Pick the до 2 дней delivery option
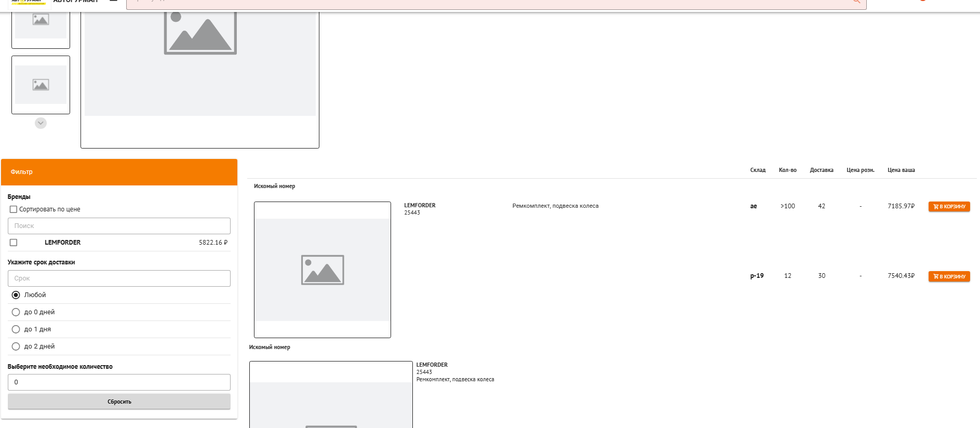Viewport: 980px width, 428px height. pos(16,346)
